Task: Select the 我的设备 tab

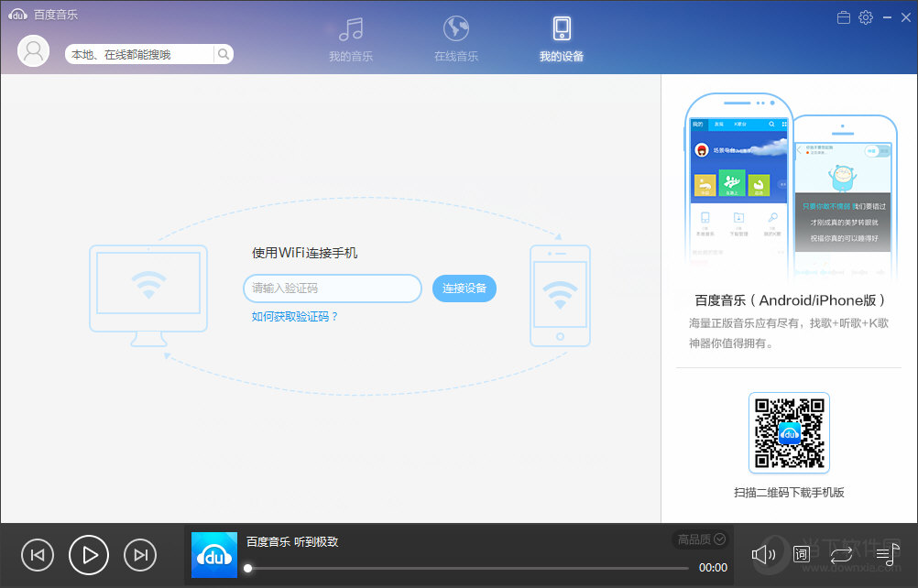Action: tap(562, 39)
